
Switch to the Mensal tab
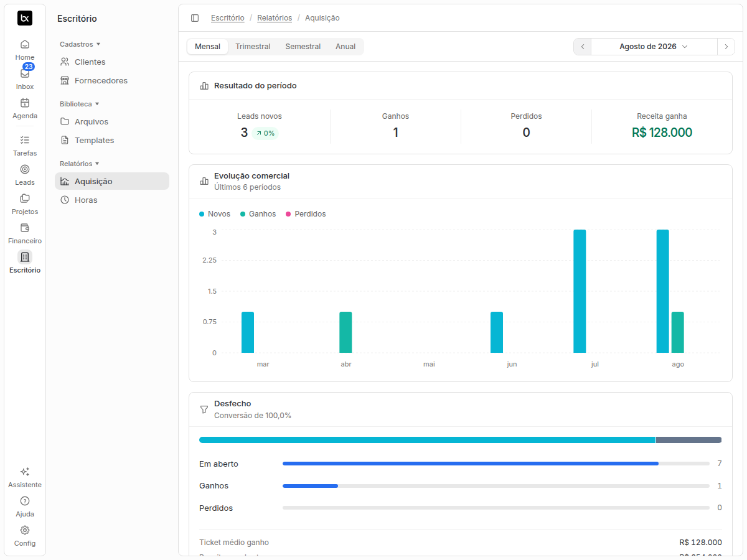(207, 47)
